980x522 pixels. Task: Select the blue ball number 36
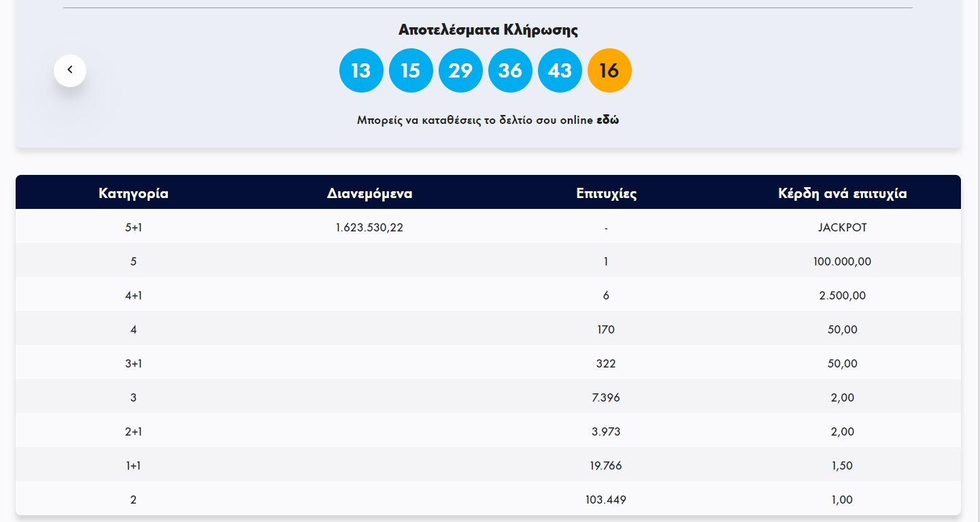[510, 70]
